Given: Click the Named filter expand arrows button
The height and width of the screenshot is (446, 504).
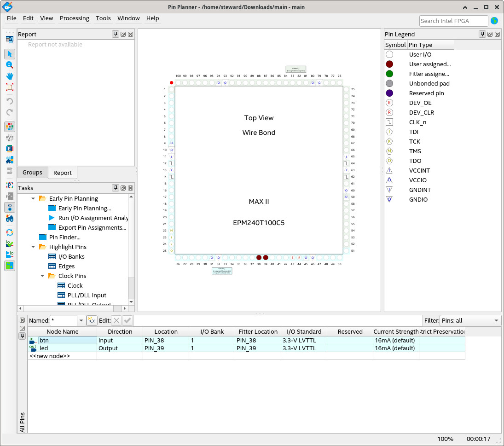Looking at the screenshot, I should point(92,320).
